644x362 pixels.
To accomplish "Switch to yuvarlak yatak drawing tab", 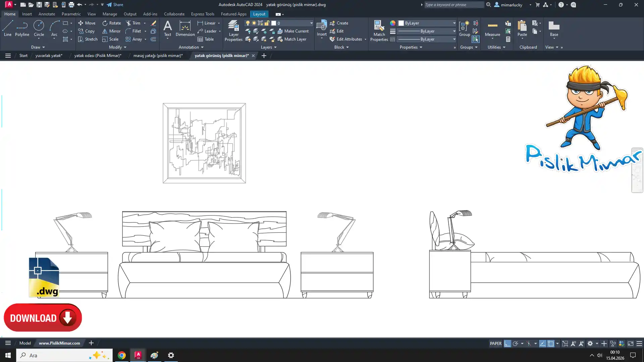I will [x=49, y=56].
